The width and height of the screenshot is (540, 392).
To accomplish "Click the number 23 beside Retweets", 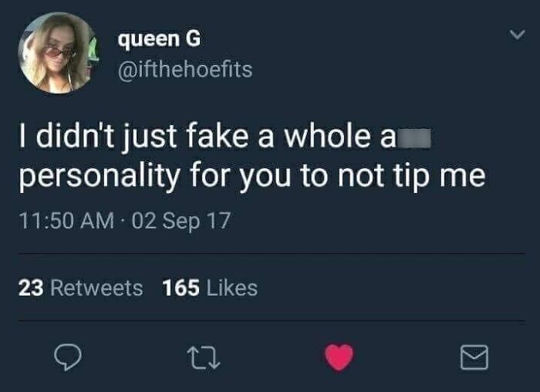I will (31, 288).
